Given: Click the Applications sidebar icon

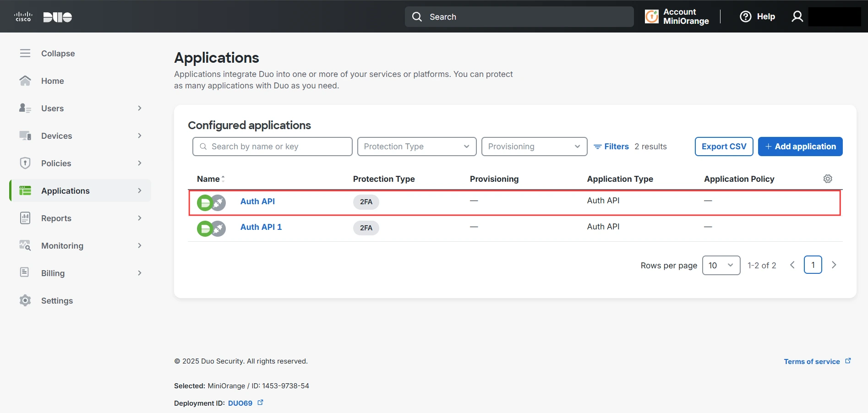Looking at the screenshot, I should pos(25,190).
